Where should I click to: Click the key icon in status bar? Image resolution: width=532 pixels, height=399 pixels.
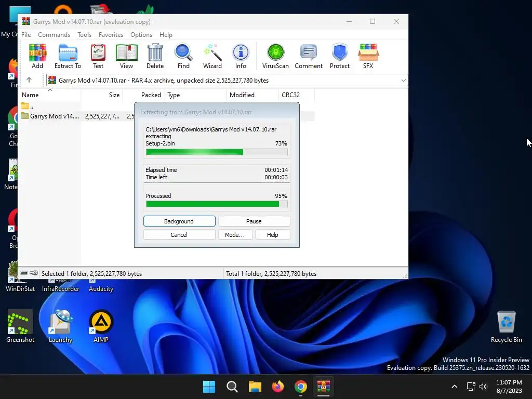coord(34,273)
